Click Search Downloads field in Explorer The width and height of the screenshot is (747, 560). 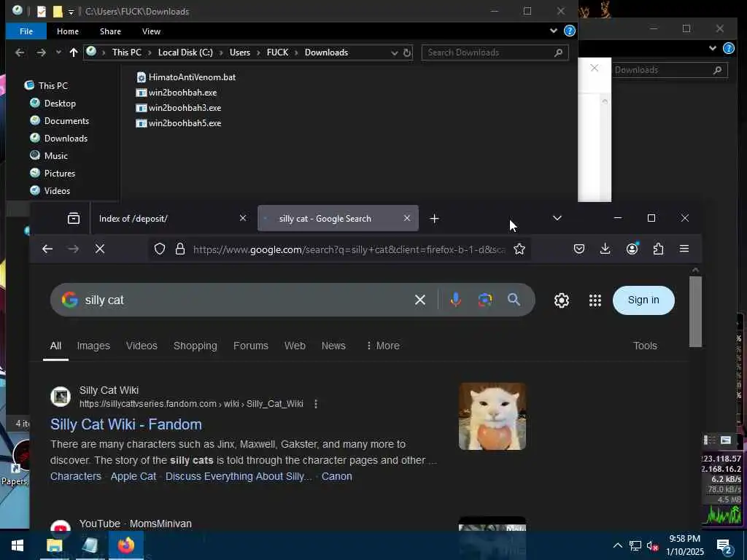point(495,52)
